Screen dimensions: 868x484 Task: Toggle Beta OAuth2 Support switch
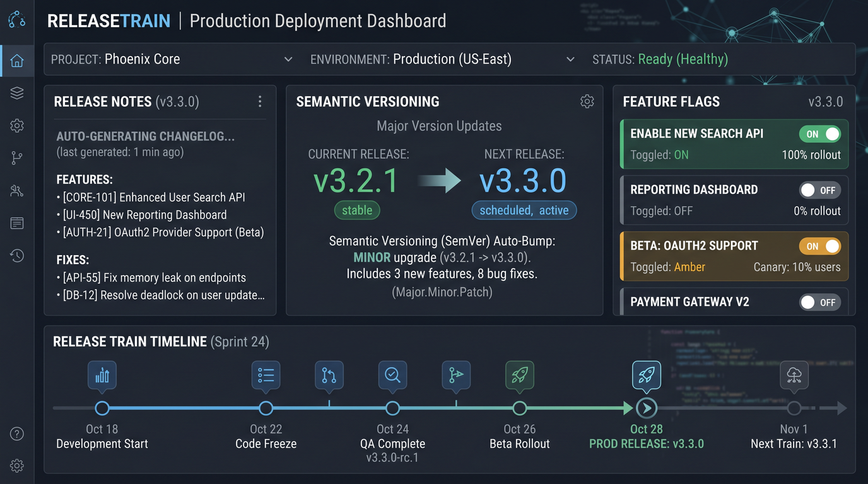pos(820,246)
